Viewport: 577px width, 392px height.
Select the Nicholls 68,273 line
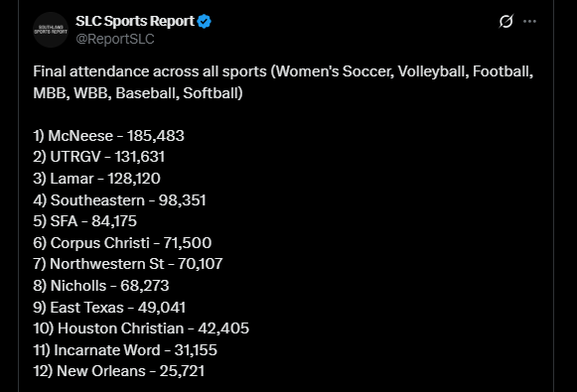pyautogui.click(x=101, y=286)
